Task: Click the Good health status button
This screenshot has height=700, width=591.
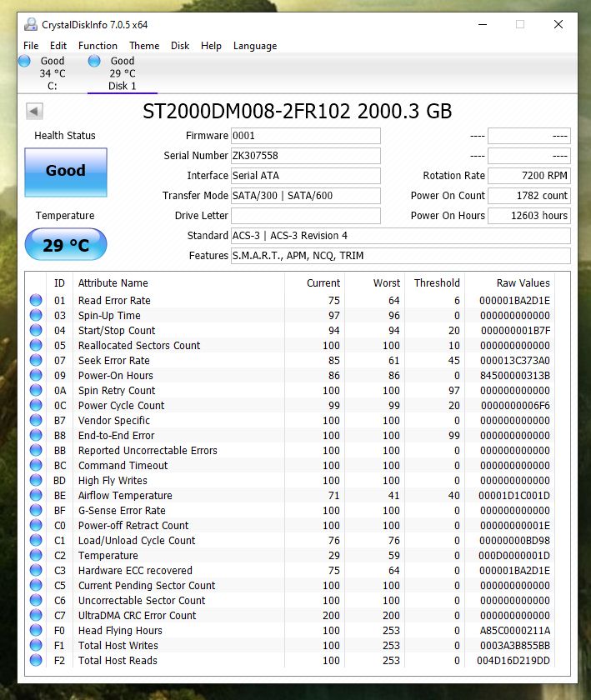Action: tap(66, 172)
